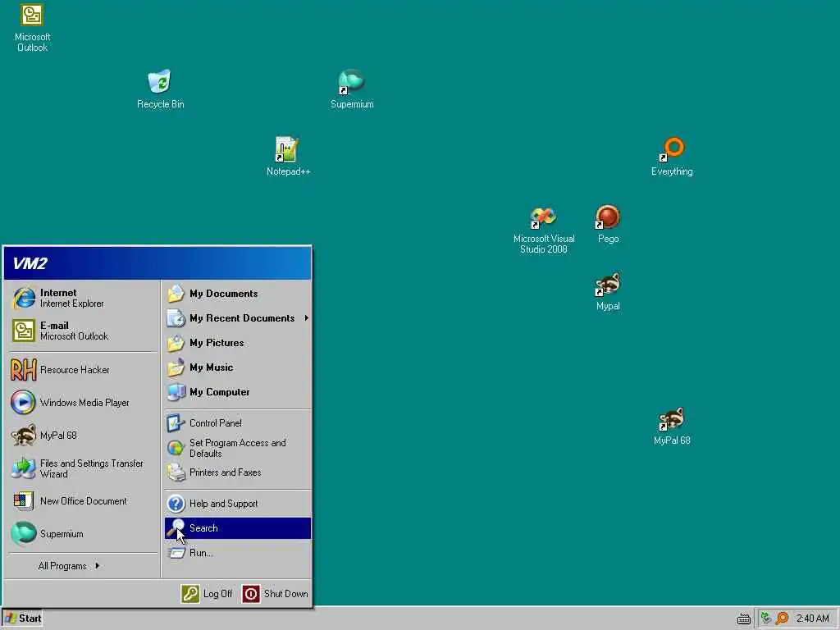Launch Internet Explorer from Start menu
This screenshot has width=840, height=630.
pos(83,298)
